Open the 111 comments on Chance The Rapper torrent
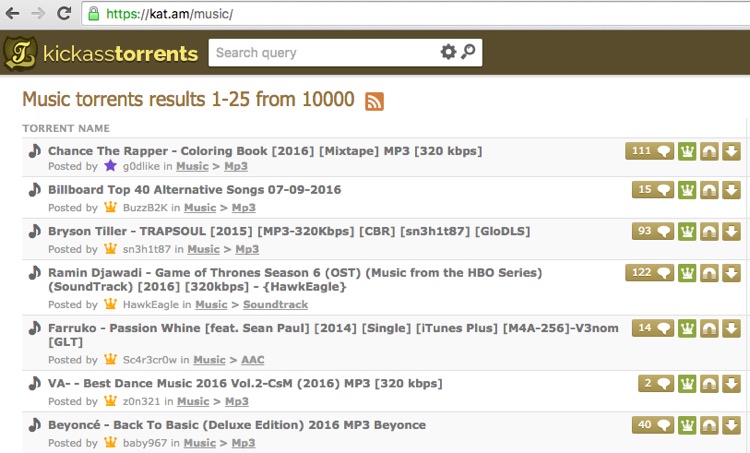 [x=650, y=151]
